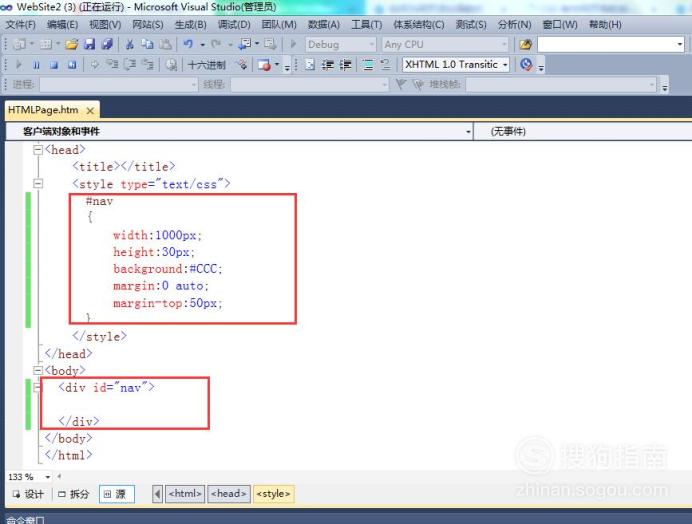Click the Save All icon
The width and height of the screenshot is (692, 524).
coord(107,44)
